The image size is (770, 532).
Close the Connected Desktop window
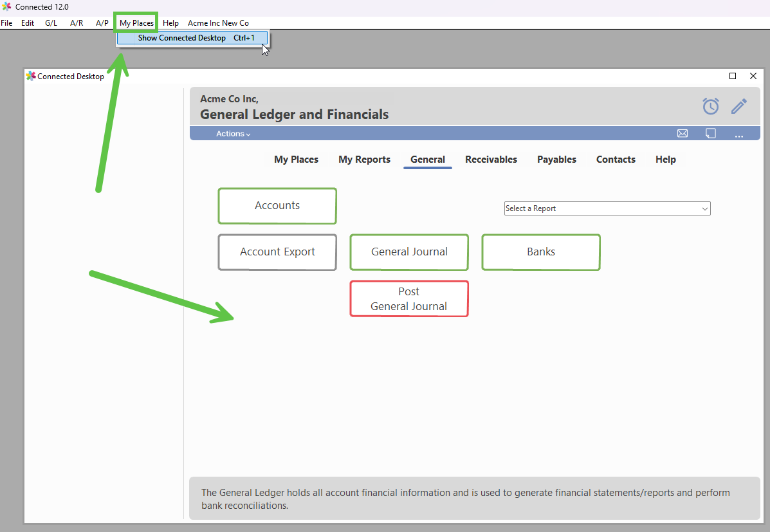(753, 76)
